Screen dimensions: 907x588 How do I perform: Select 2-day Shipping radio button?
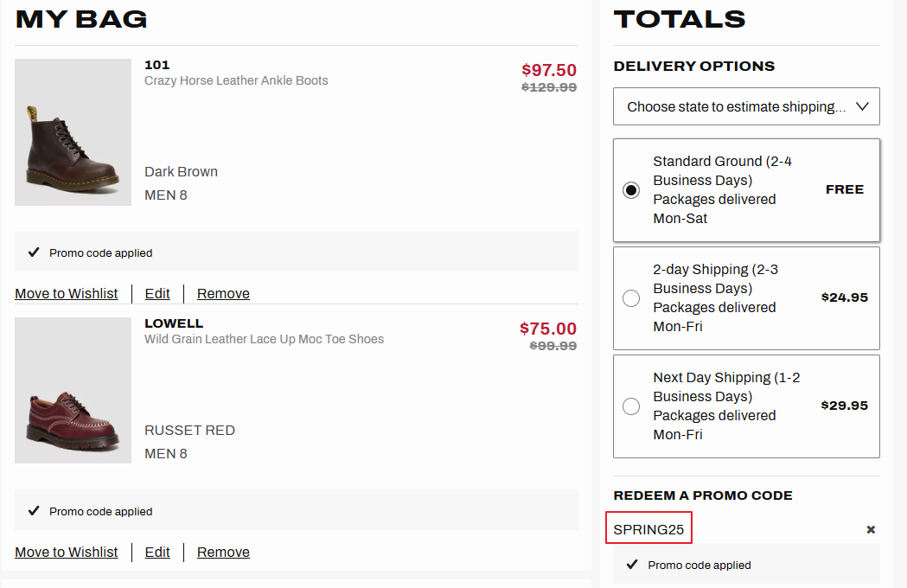[631, 298]
